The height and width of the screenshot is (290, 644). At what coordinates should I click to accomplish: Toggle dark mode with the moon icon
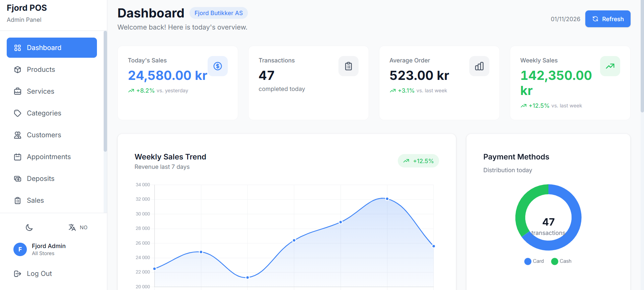point(30,228)
